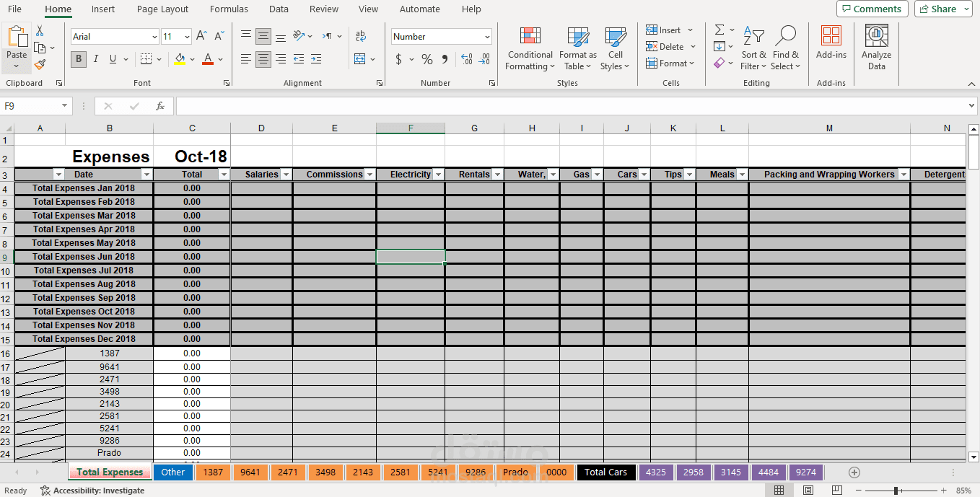Click the Cut scissors icon
Image resolution: width=980 pixels, height=497 pixels.
pyautogui.click(x=40, y=31)
